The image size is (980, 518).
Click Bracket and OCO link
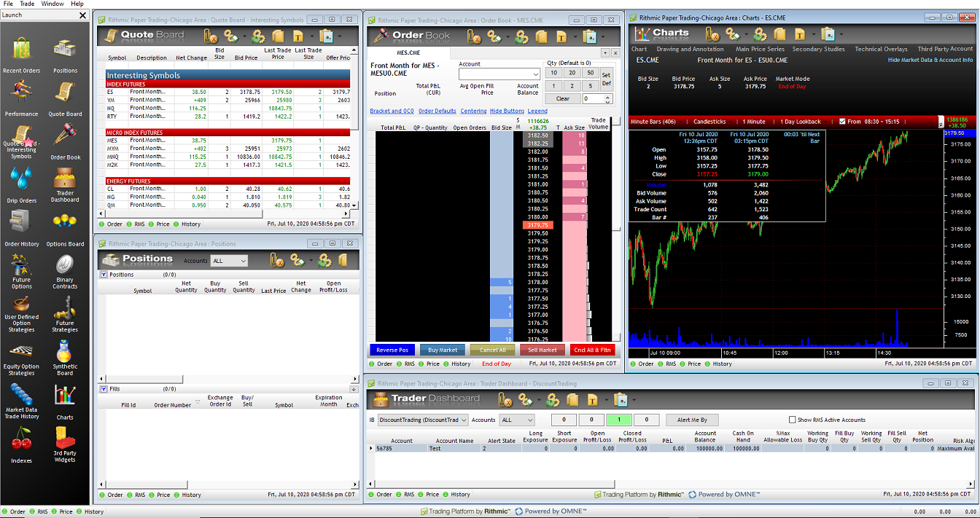(392, 111)
